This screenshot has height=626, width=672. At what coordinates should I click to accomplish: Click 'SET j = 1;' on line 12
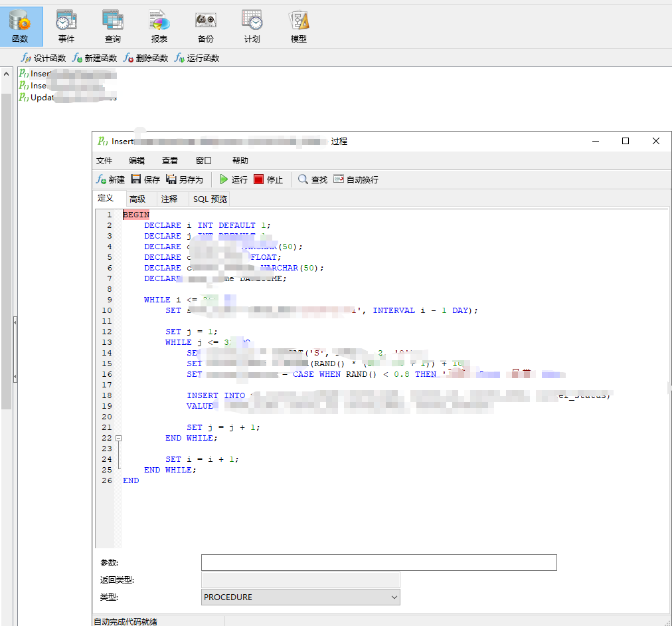pos(191,332)
